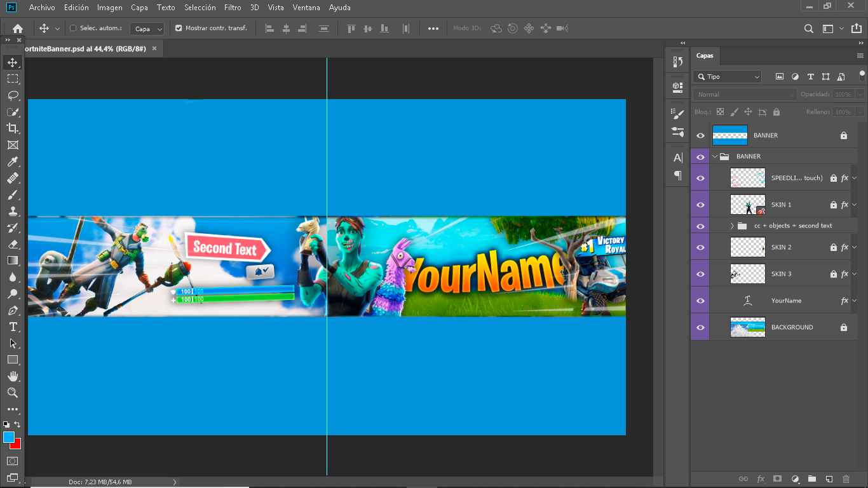
Task: Hide the BANNER group
Action: [700, 156]
